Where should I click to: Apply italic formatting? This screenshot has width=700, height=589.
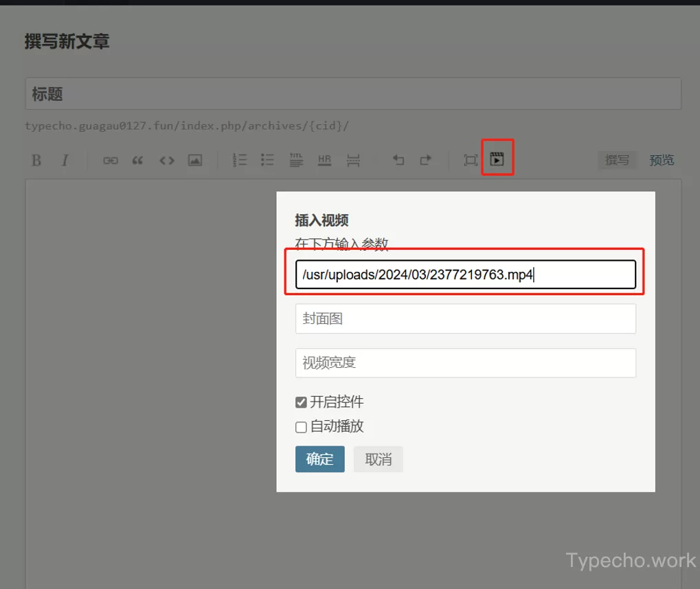[65, 160]
